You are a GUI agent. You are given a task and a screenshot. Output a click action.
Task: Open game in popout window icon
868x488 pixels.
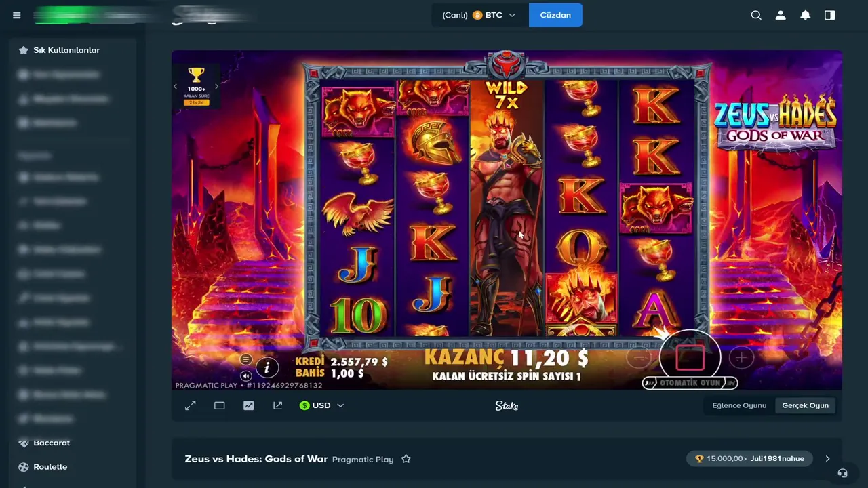[278, 405]
